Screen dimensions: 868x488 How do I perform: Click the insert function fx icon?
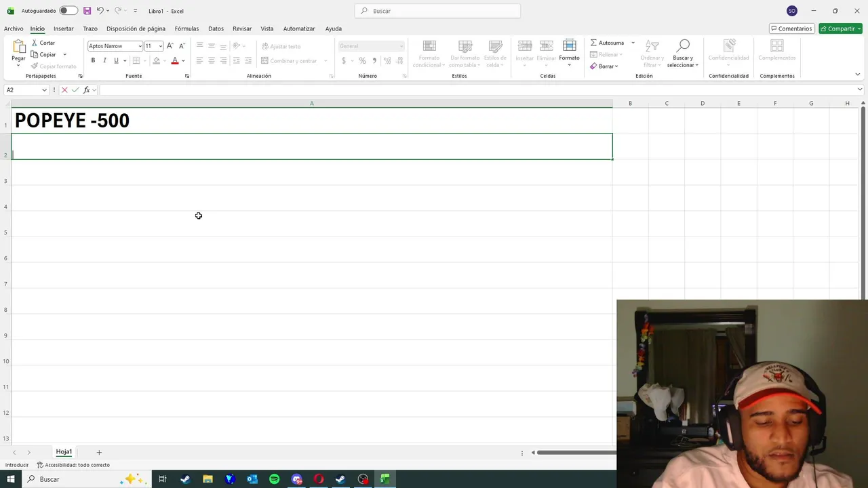tap(86, 90)
